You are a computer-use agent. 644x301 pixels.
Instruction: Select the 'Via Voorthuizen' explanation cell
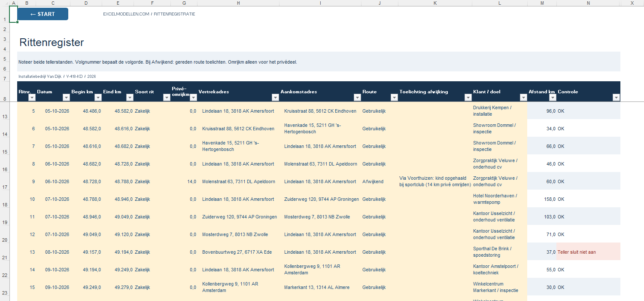435,181
